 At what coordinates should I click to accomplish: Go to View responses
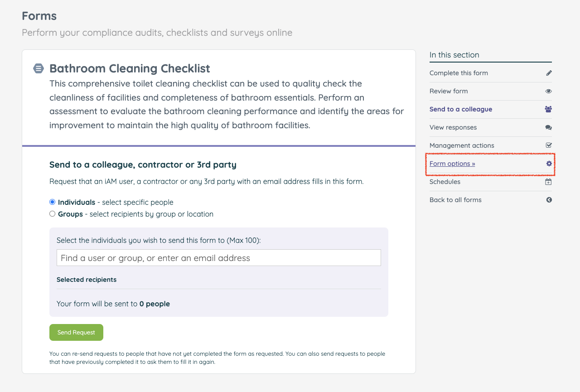(453, 127)
